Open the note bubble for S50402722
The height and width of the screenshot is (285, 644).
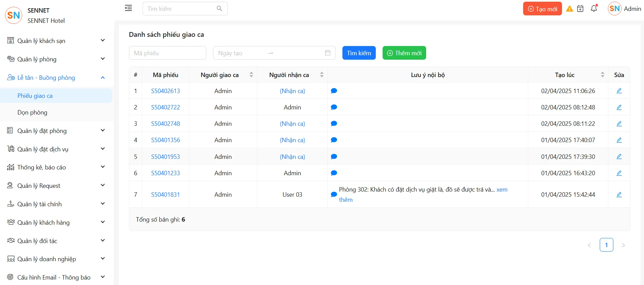(x=334, y=107)
